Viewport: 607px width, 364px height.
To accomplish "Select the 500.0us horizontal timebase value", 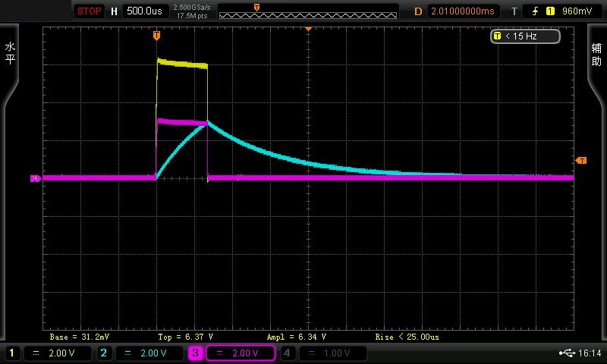I will coord(145,11).
